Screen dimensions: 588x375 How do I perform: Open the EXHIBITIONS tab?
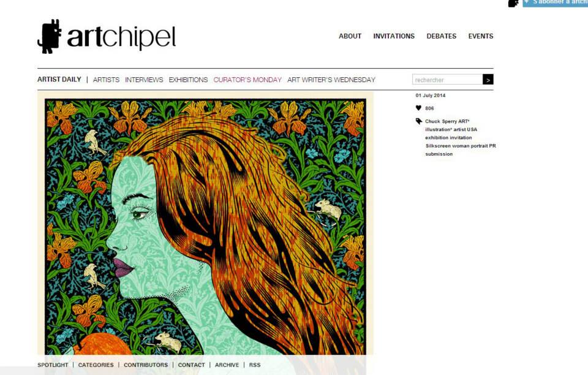(x=188, y=80)
